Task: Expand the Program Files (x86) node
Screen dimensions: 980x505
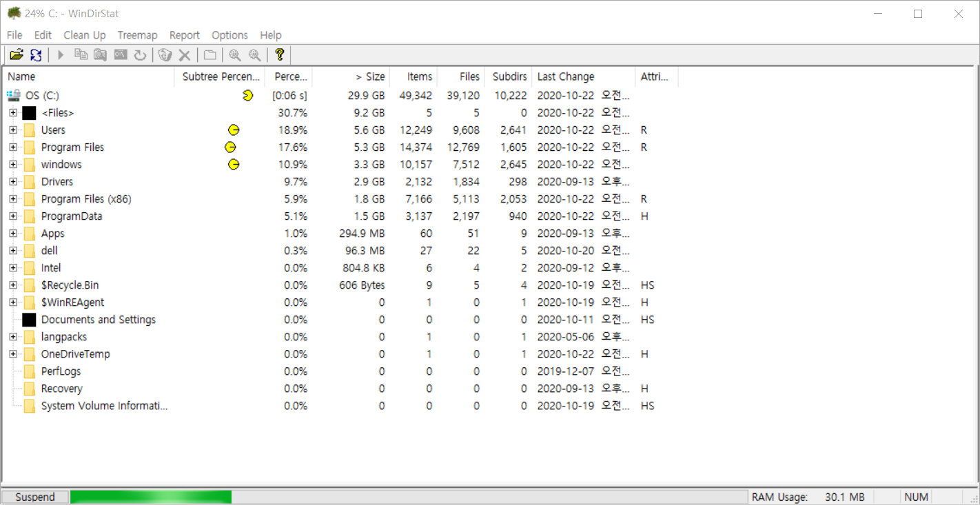Action: pos(13,198)
